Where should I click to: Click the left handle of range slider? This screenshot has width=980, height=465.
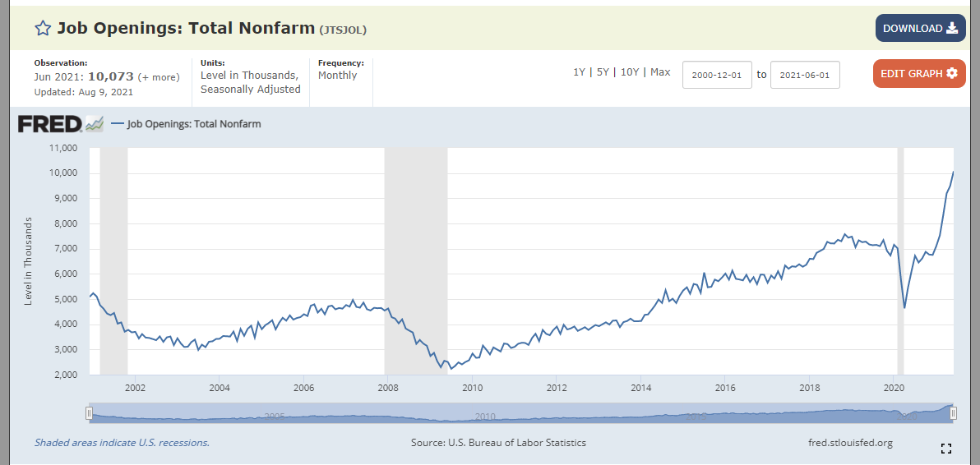[90, 413]
